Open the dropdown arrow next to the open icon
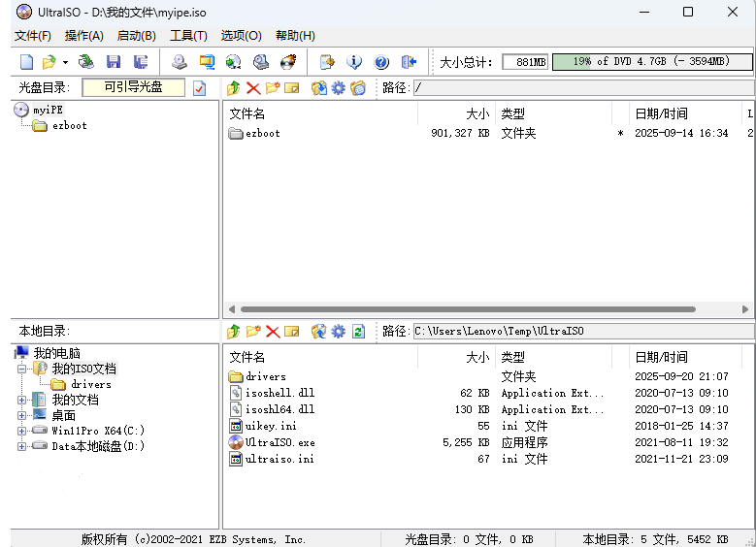The height and width of the screenshot is (547, 756). pos(66,62)
